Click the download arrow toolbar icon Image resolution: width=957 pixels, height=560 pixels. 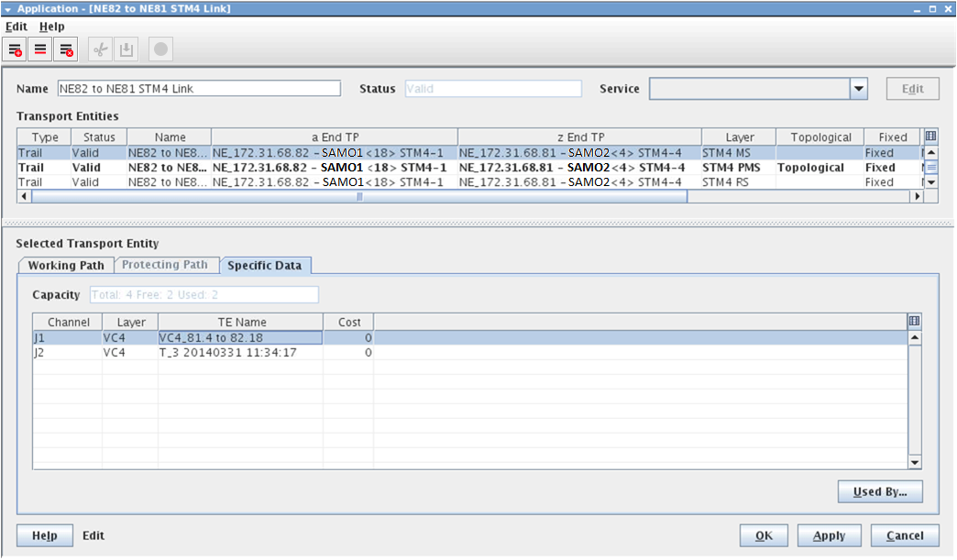[126, 49]
